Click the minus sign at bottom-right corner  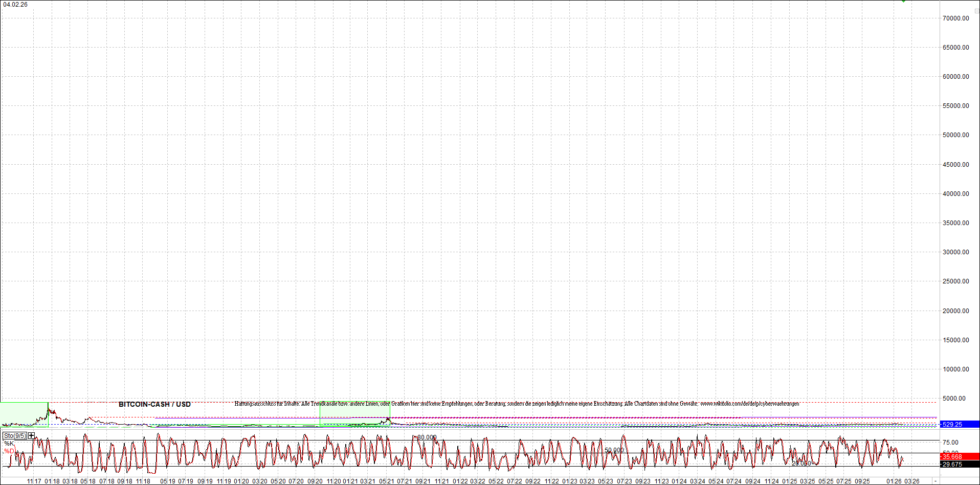[936, 481]
